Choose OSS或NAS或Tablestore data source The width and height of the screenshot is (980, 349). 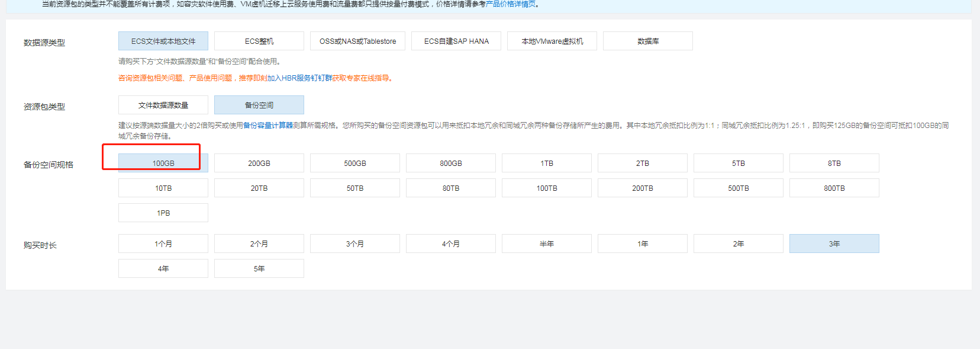click(358, 41)
